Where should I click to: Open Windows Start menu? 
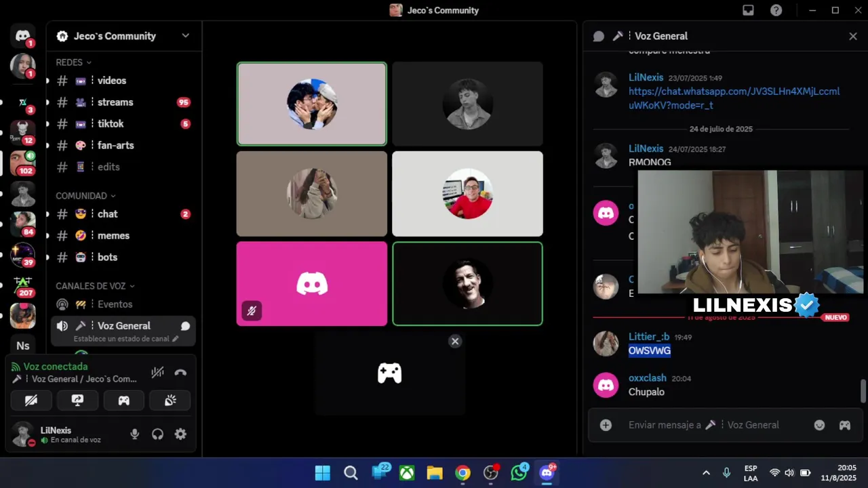pyautogui.click(x=323, y=472)
